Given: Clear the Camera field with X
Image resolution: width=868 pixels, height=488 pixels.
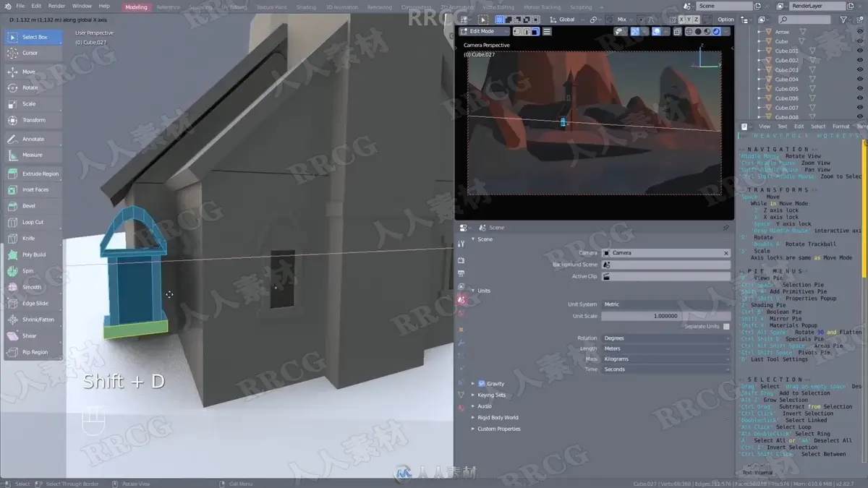Looking at the screenshot, I should [x=726, y=253].
